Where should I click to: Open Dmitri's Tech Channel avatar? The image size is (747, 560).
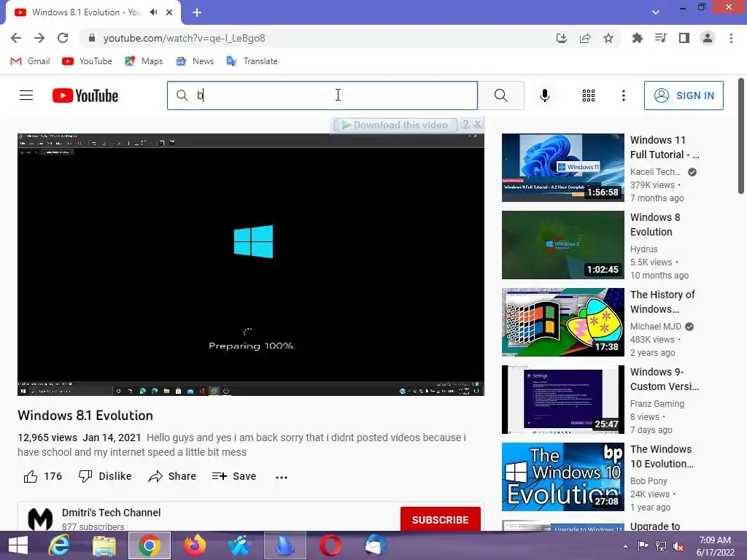click(40, 519)
